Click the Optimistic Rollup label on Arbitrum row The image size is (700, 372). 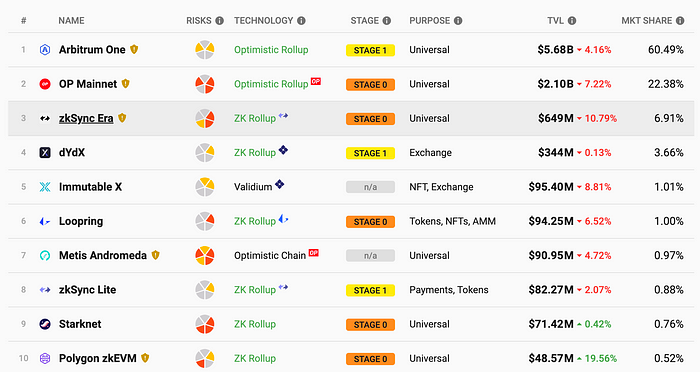271,50
